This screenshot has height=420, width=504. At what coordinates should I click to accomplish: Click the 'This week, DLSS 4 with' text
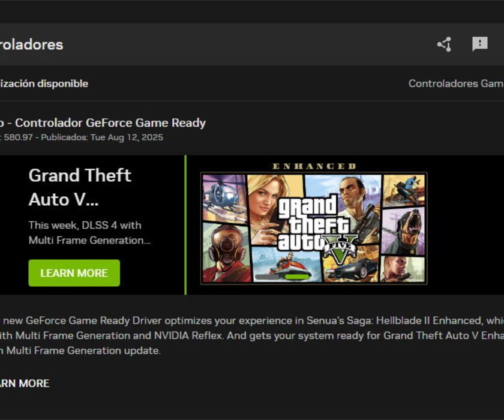click(85, 225)
